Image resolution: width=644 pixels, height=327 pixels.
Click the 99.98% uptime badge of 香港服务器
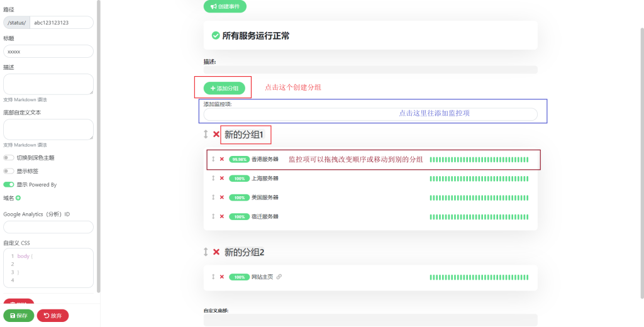(x=240, y=159)
